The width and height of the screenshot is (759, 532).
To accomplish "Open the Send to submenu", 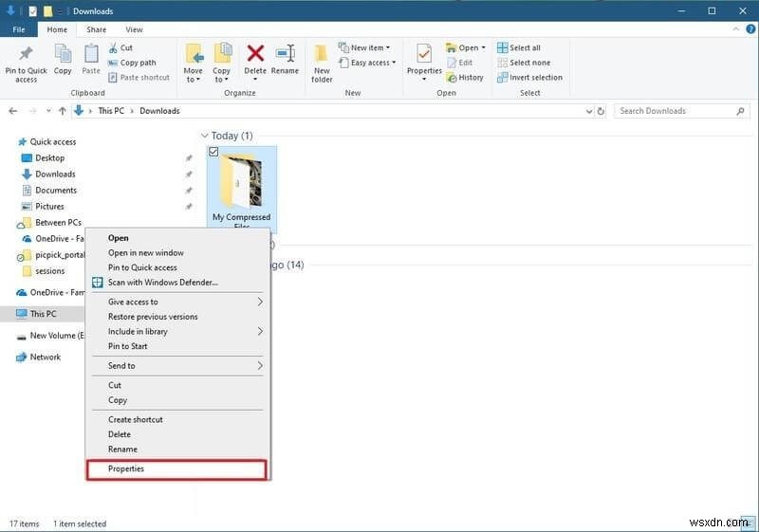I will [177, 366].
